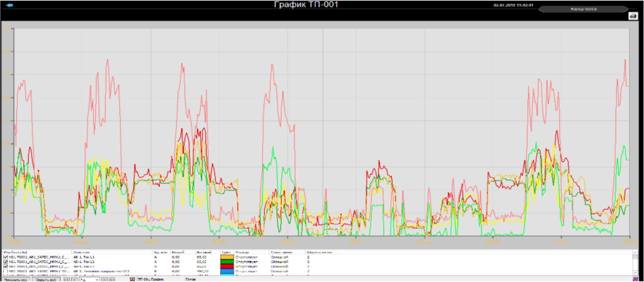Image resolution: width=644 pixels, height=282 pixels.
Task: Toggle checkbox for the Ток L3 row
Action: [6, 266]
